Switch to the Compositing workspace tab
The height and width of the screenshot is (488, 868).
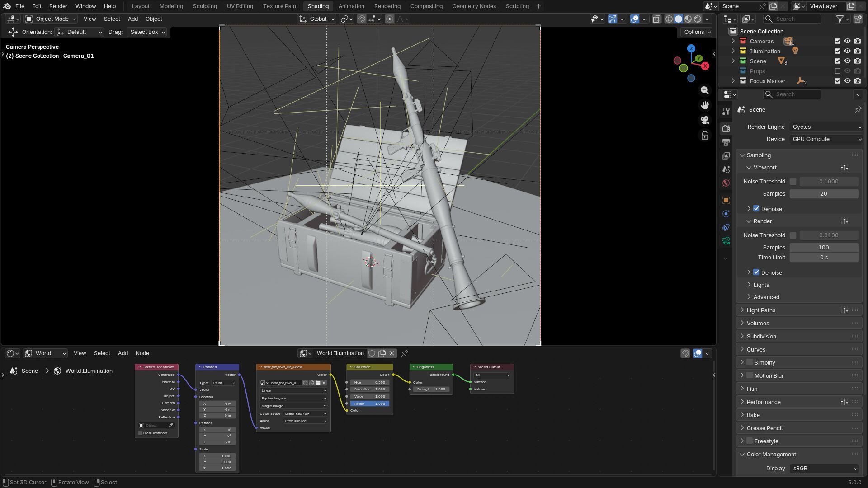point(426,6)
